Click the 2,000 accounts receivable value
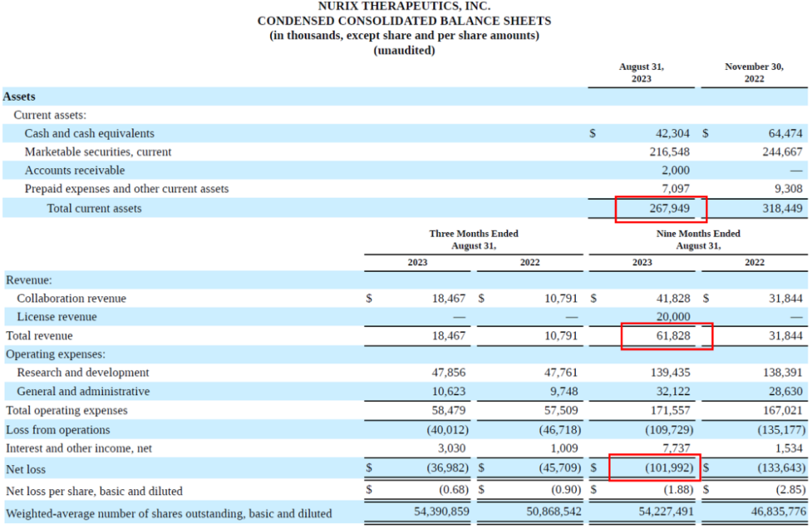Viewport: 812px width, 529px height. (x=675, y=171)
